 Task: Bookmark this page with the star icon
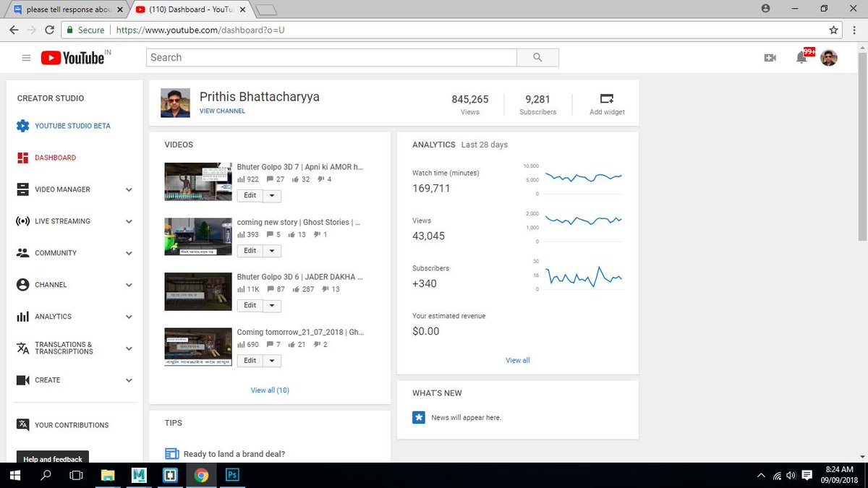(834, 30)
